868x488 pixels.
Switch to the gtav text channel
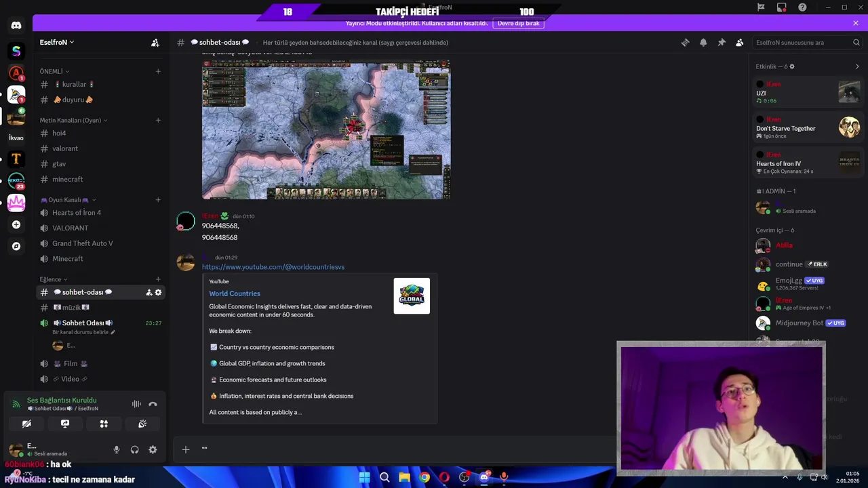click(100, 164)
